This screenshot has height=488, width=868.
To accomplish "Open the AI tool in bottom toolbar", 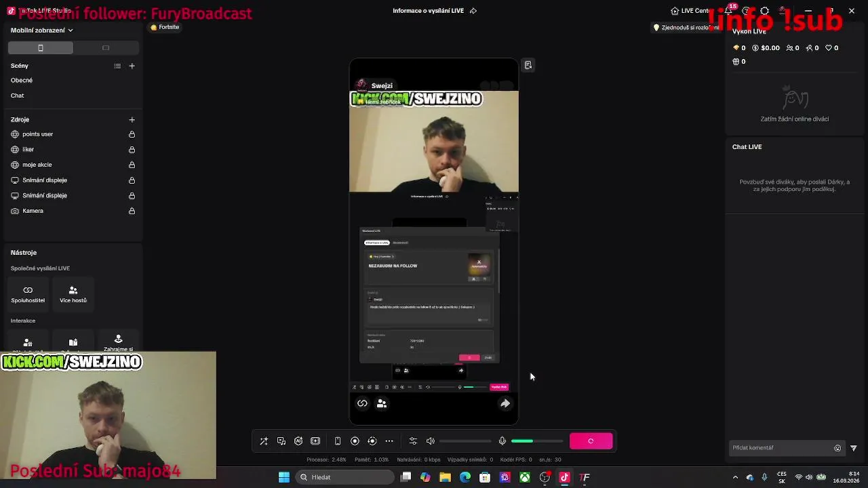I will click(298, 441).
